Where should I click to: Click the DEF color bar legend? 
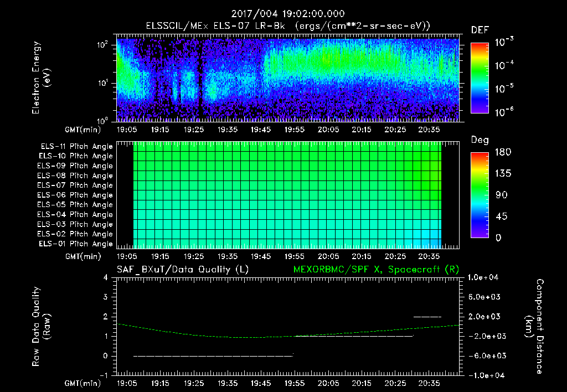click(480, 78)
